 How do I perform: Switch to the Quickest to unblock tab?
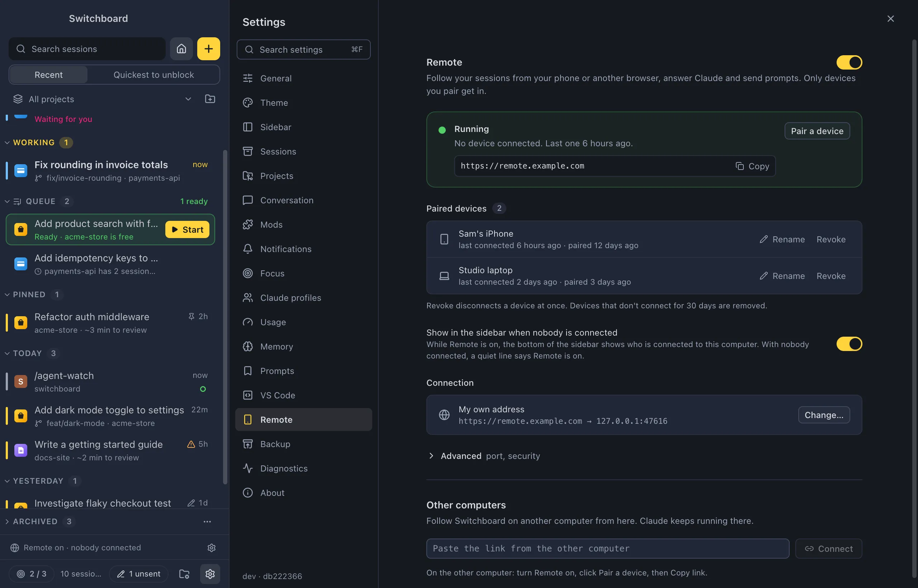click(x=153, y=75)
